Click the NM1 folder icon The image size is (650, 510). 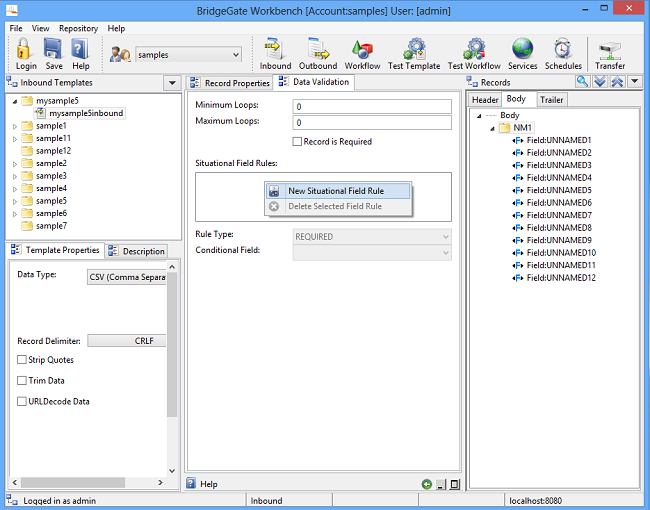pos(504,128)
